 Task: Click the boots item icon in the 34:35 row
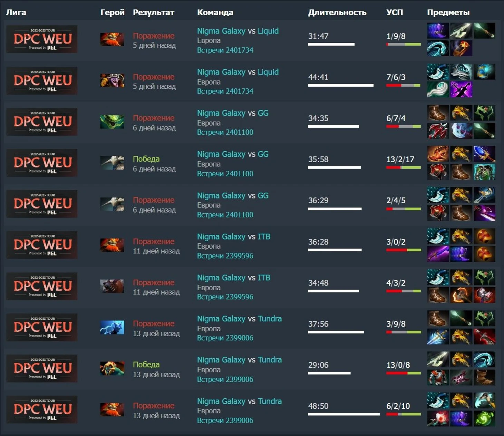(x=438, y=113)
